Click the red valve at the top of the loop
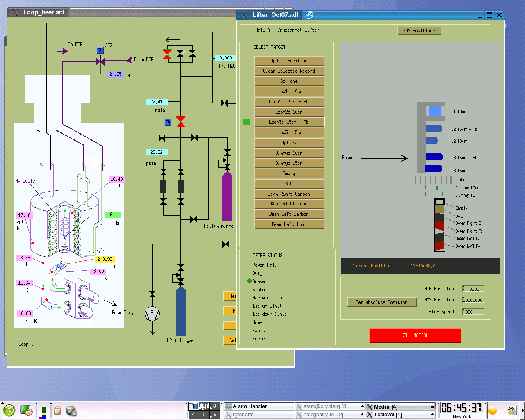This screenshot has height=420, width=525. pos(167,54)
